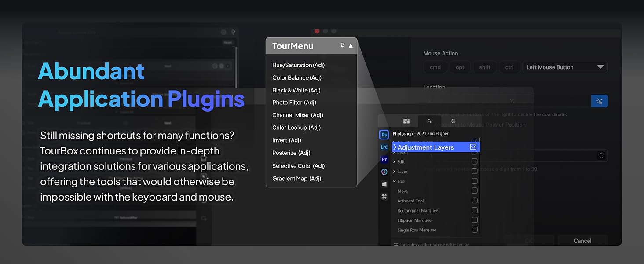Select the Rectangular Marquee list item
This screenshot has width=644, height=264.
click(x=417, y=210)
